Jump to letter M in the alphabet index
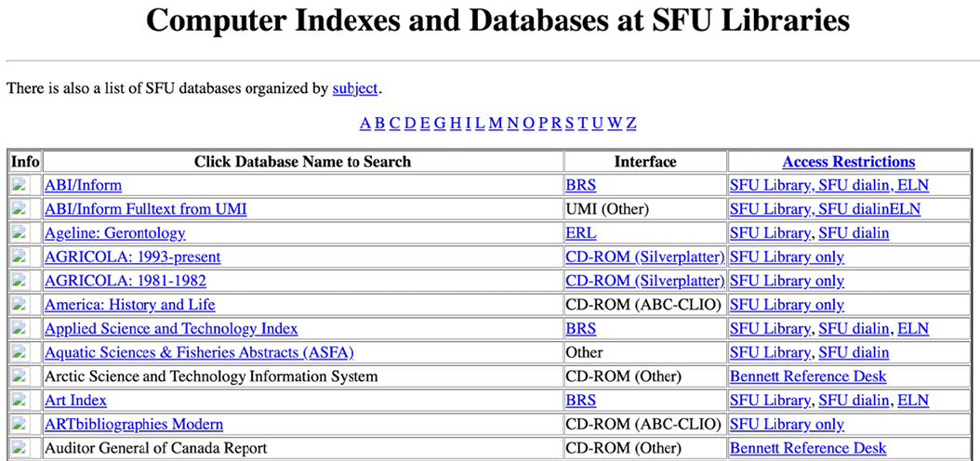The width and height of the screenshot is (980, 461). pos(496,123)
